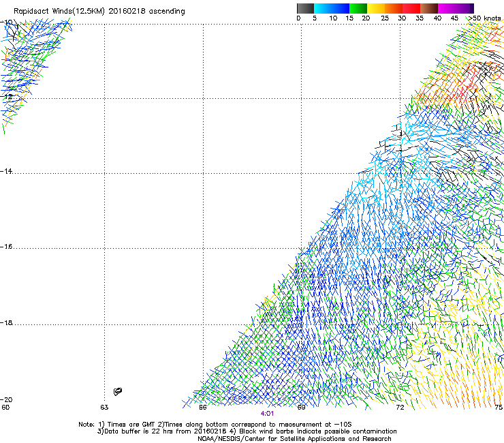Click the orange 25-30 knots color swatch
Viewport: 504px width, 443px height.
click(394, 8)
